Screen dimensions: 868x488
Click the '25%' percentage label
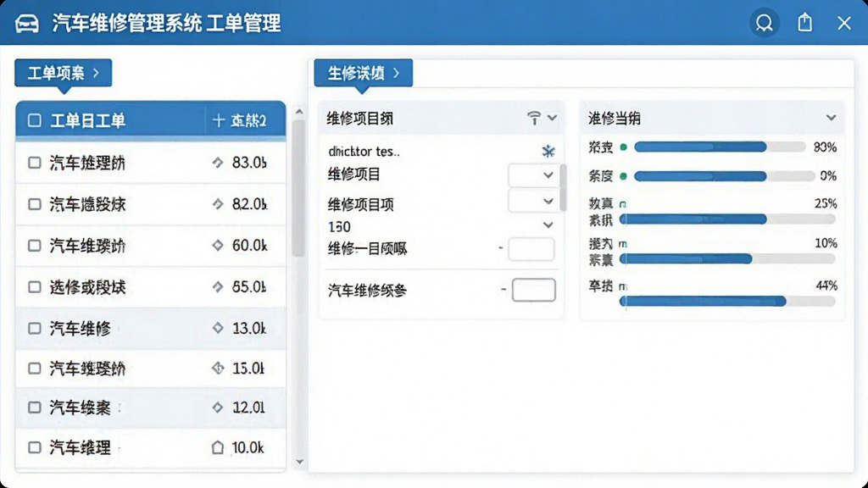coord(826,203)
